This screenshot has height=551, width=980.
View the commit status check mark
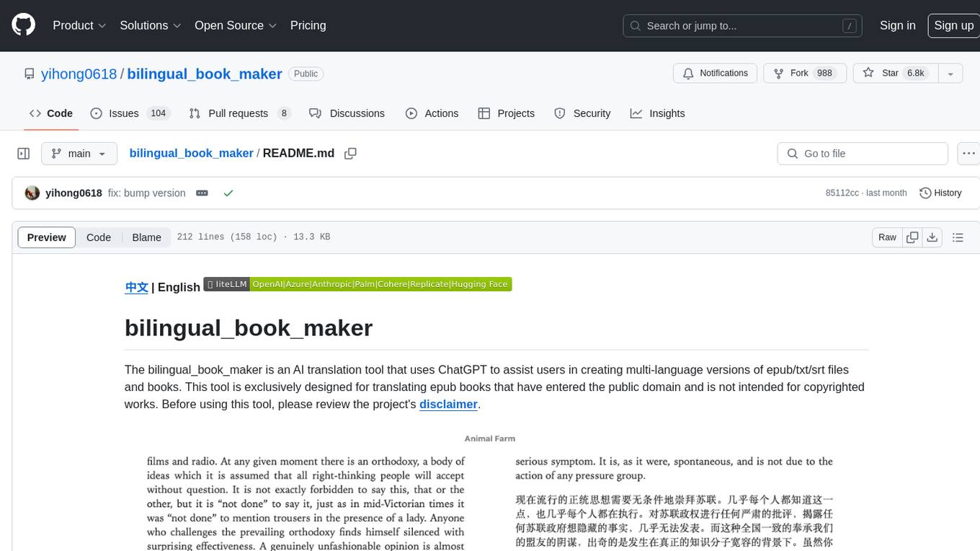click(228, 193)
